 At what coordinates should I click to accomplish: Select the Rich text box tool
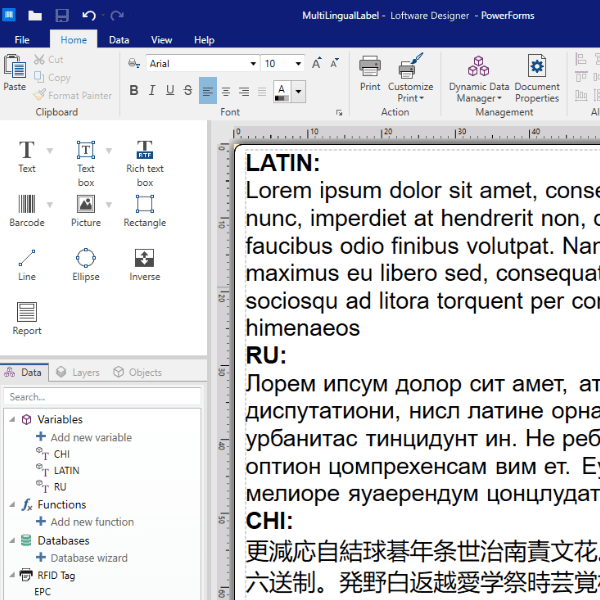pos(145,159)
